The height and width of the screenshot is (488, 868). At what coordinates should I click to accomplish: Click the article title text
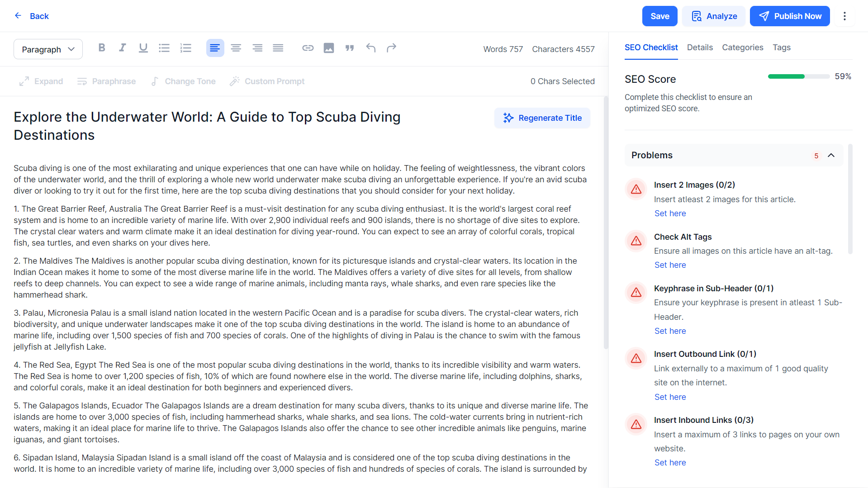207,126
